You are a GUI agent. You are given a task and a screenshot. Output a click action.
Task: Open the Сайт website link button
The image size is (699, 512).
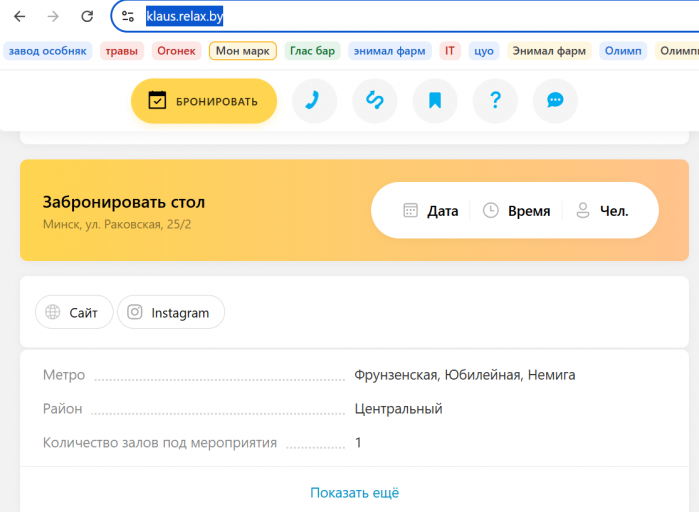pyautogui.click(x=74, y=312)
